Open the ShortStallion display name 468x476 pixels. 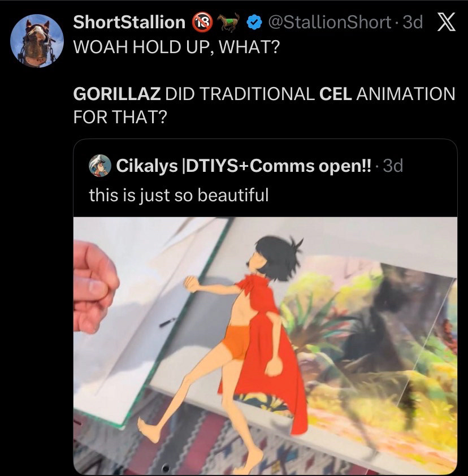point(129,22)
